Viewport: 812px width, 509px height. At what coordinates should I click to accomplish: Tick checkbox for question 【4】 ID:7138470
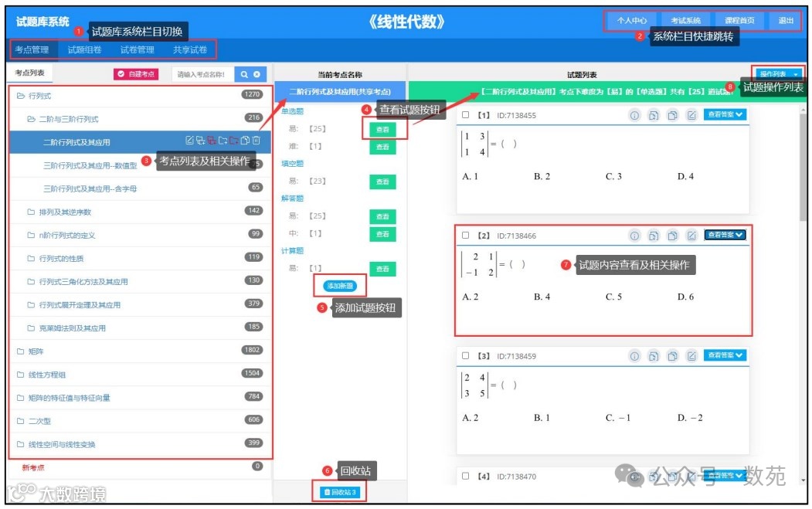(x=466, y=476)
